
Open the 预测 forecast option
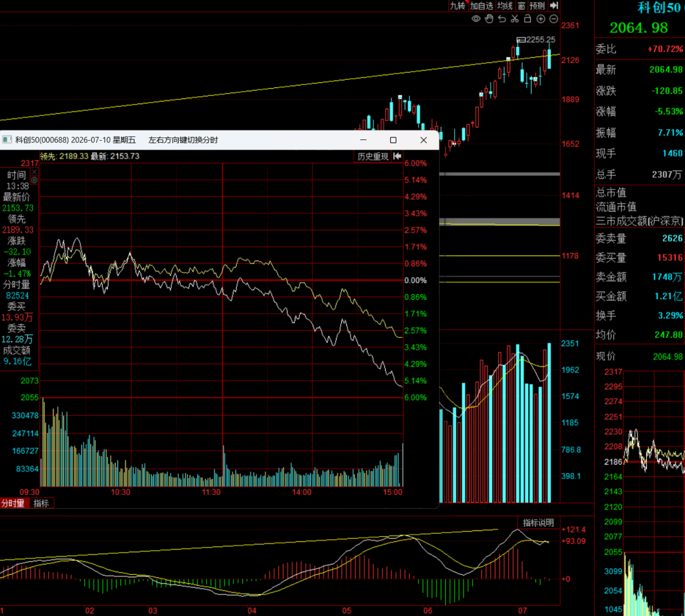point(537,6)
